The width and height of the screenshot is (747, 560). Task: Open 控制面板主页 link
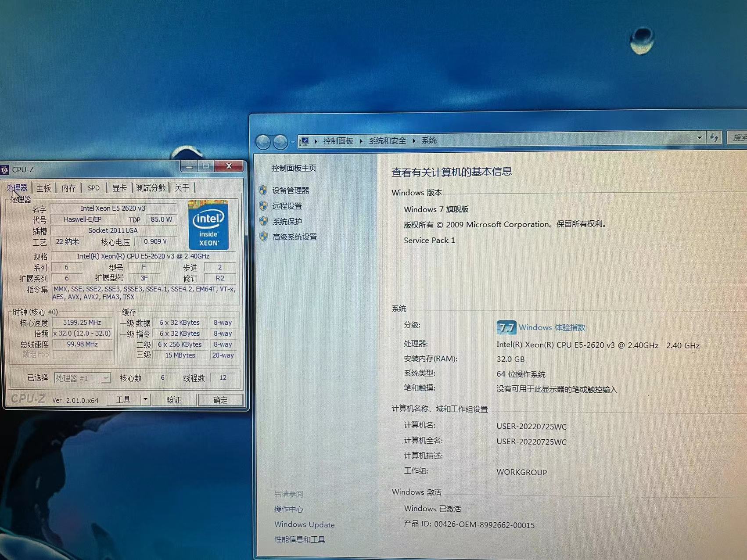(294, 168)
